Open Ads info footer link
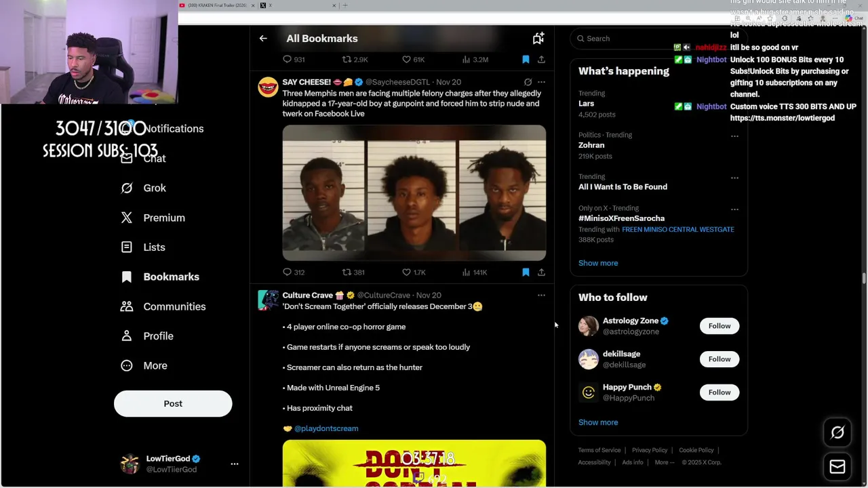Viewport: 868px width, 488px height. (x=633, y=462)
